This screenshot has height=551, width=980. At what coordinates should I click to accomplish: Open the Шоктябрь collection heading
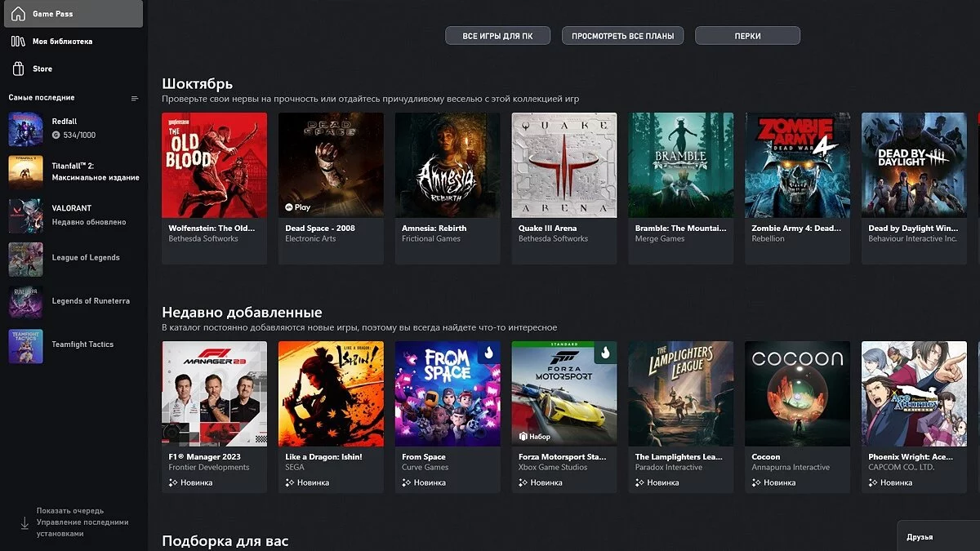(x=197, y=83)
